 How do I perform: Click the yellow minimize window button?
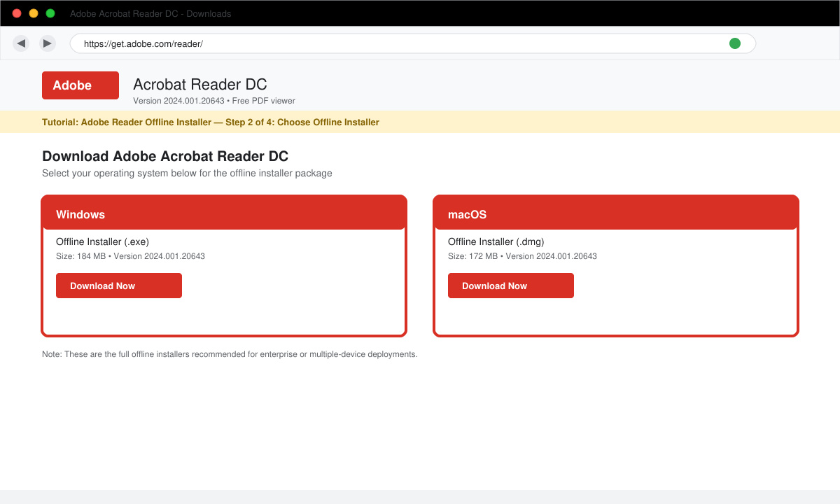(x=34, y=13)
